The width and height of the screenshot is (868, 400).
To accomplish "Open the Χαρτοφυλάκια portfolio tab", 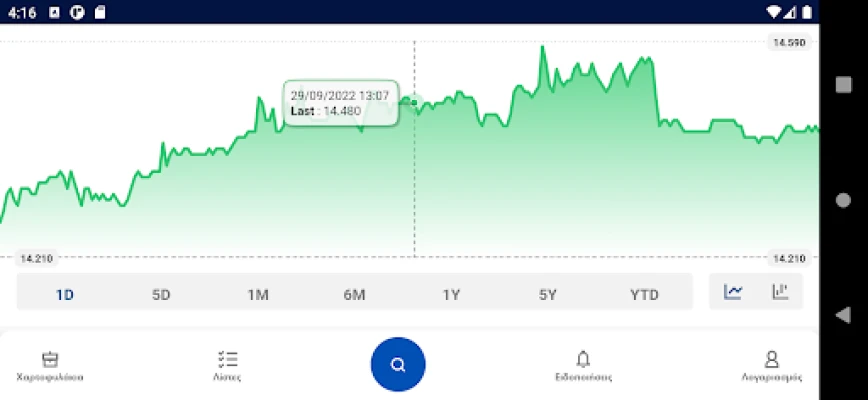I will (x=50, y=366).
